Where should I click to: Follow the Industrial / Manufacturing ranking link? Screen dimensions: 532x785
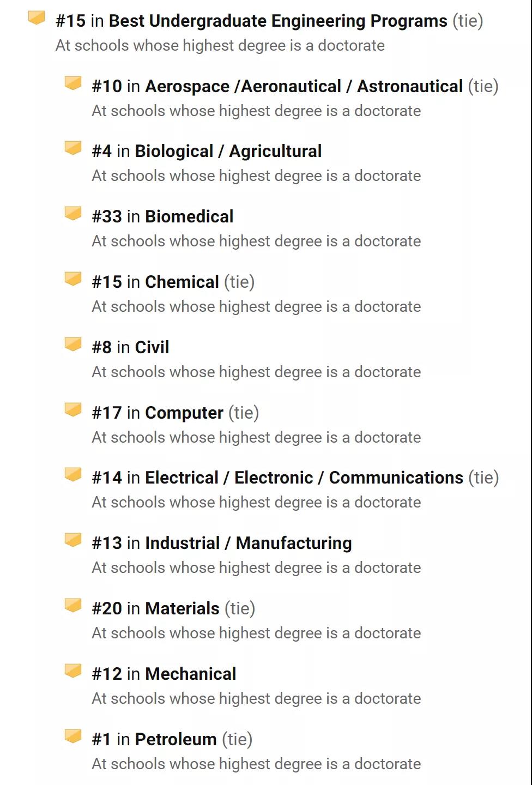[249, 543]
